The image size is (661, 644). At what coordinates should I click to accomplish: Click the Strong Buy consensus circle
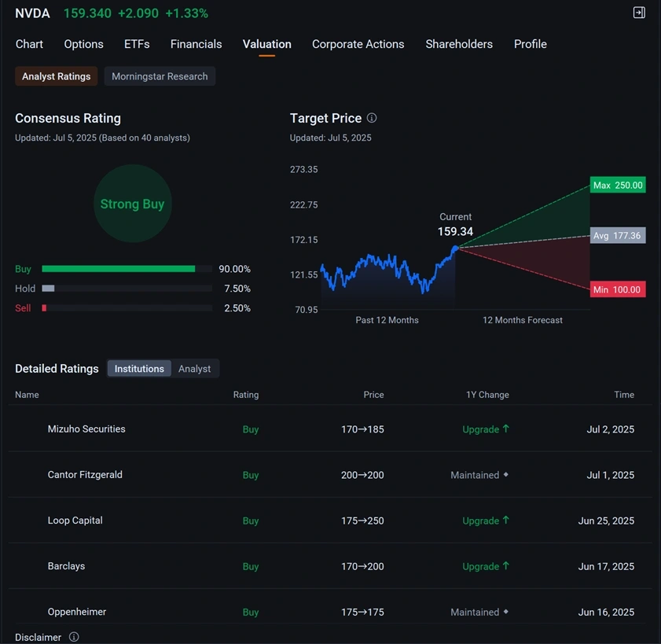(x=132, y=204)
